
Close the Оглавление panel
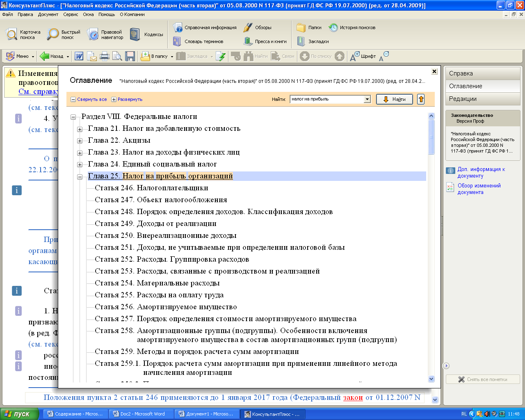coord(434,71)
